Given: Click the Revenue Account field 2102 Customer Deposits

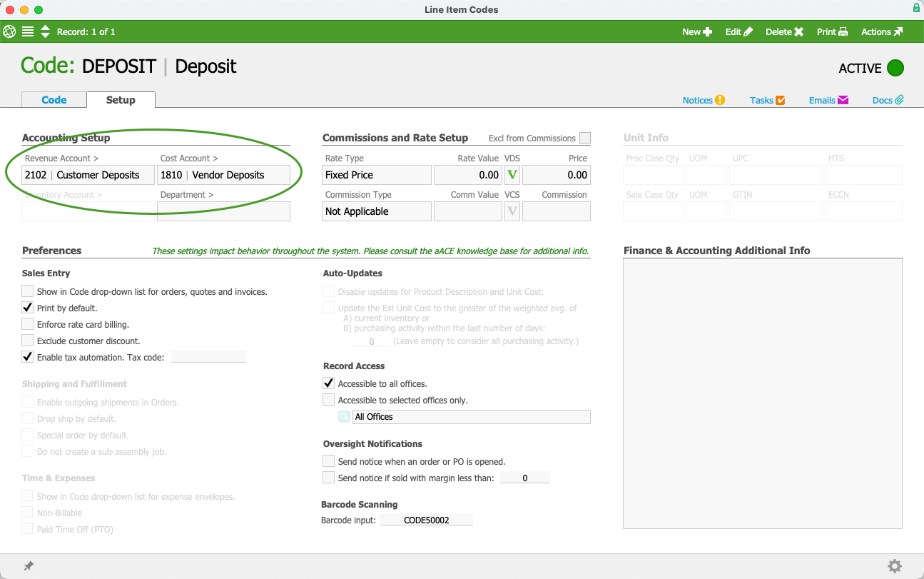Looking at the screenshot, I should click(88, 175).
